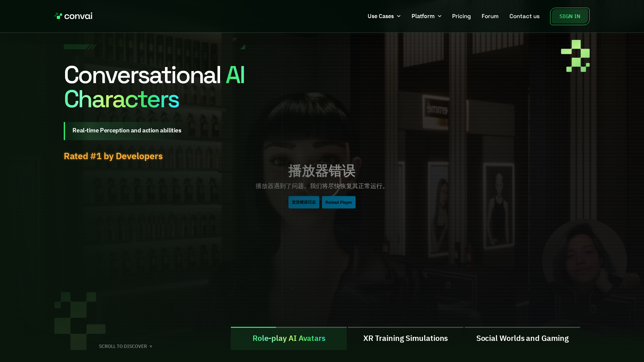Switch to XR Training Simulations tab

[x=405, y=339]
